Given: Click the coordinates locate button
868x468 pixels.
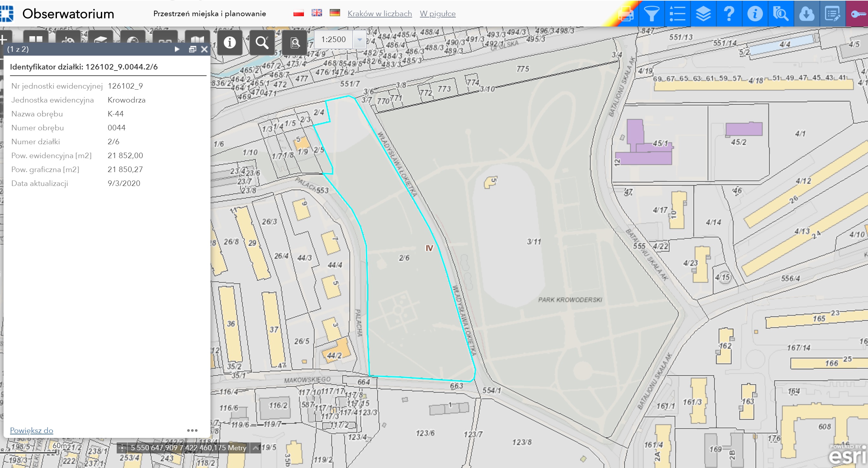Looking at the screenshot, I should [x=122, y=448].
